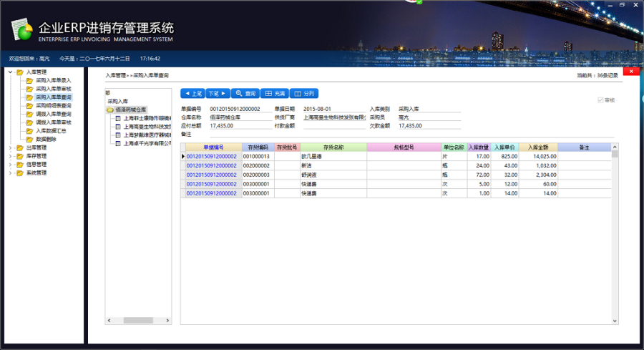Click the 14,025.00 amount cell
The width and height of the screenshot is (644, 350).
click(x=538, y=157)
